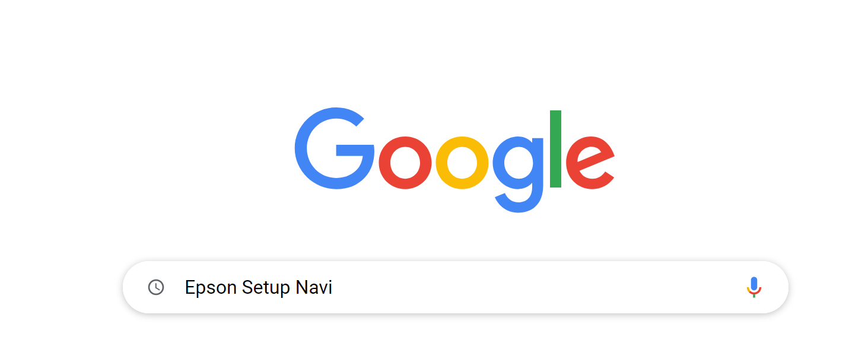This screenshot has height=343, width=868.
Task: Click the blue capital G of Google logo
Action: click(335, 148)
